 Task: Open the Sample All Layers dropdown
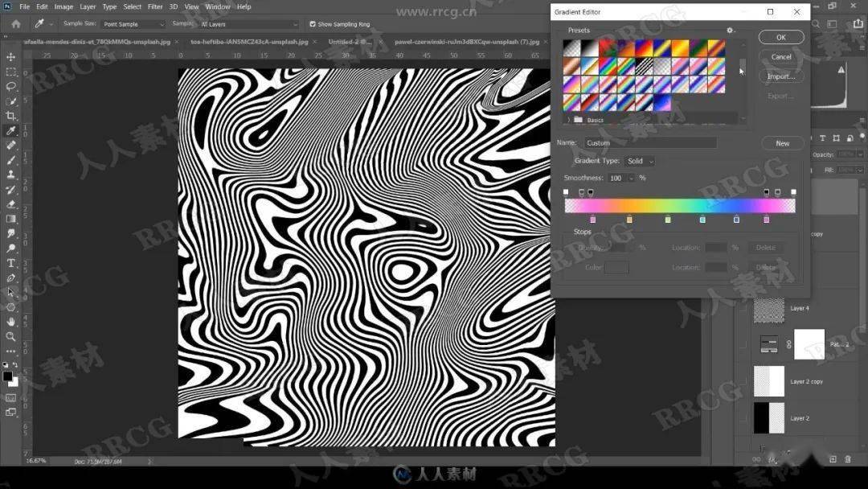click(248, 24)
